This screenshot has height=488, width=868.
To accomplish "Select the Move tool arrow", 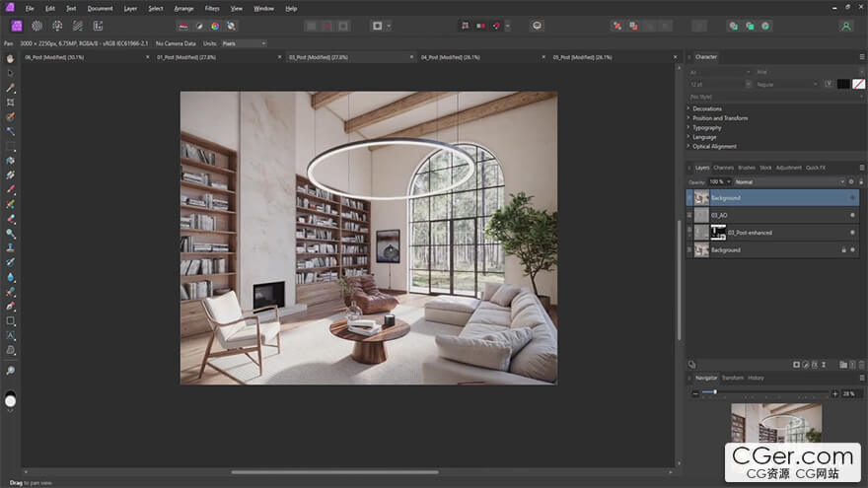I will (11, 73).
